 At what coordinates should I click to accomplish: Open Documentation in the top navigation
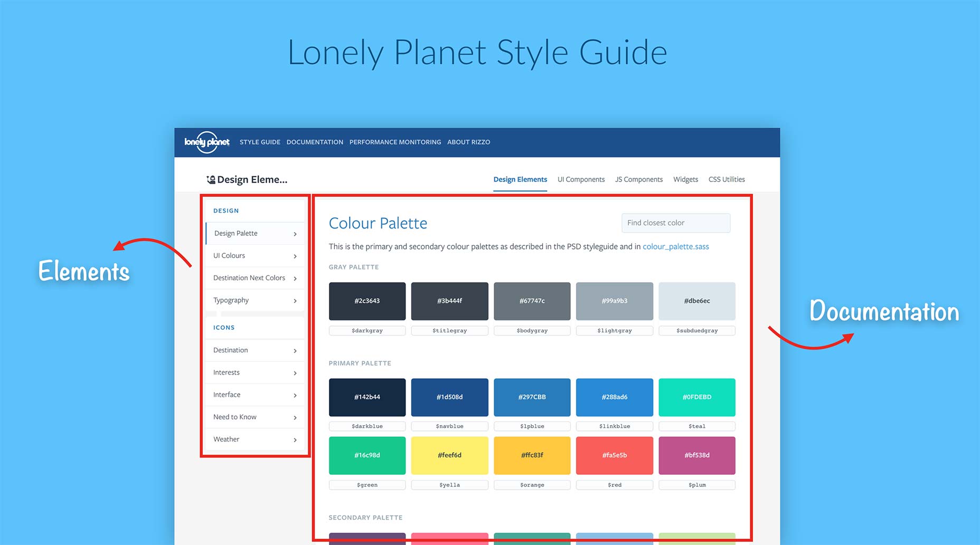click(x=315, y=142)
